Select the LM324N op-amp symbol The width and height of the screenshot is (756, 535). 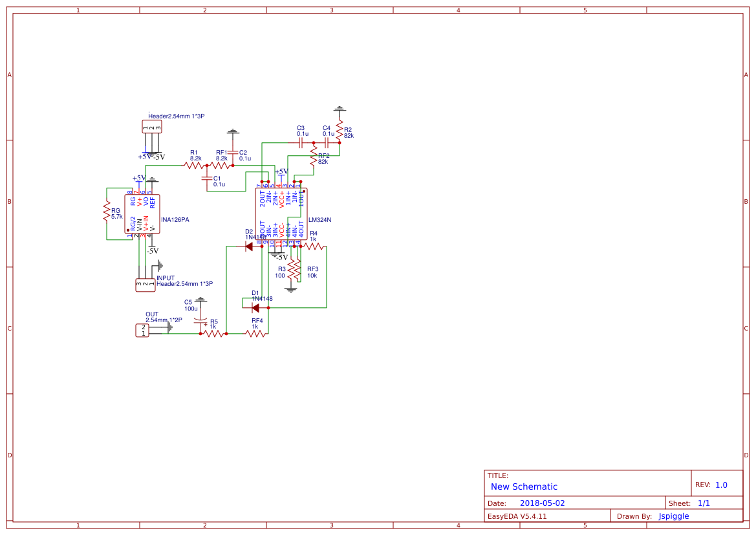click(281, 213)
